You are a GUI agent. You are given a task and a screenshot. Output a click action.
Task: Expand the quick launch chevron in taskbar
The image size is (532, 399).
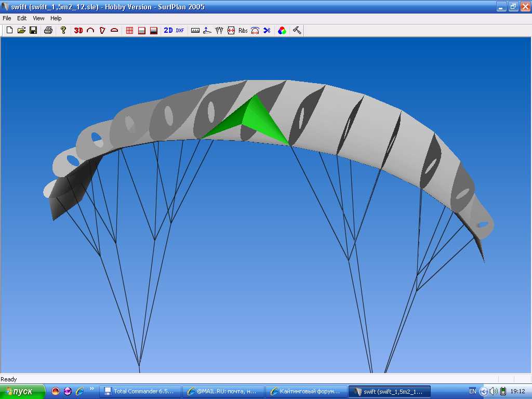[x=92, y=389]
